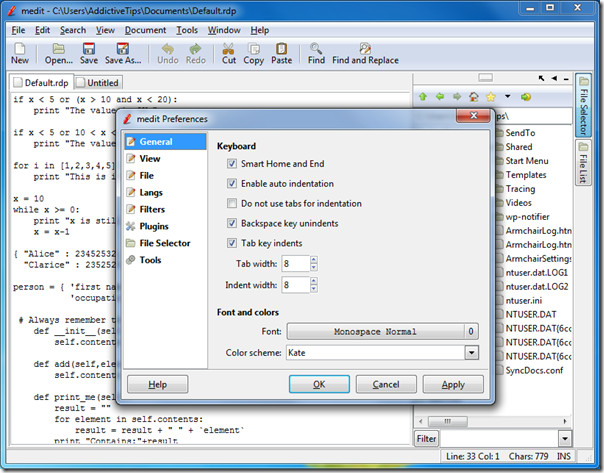Create a new document with New icon
The image size is (604, 473).
[x=19, y=53]
